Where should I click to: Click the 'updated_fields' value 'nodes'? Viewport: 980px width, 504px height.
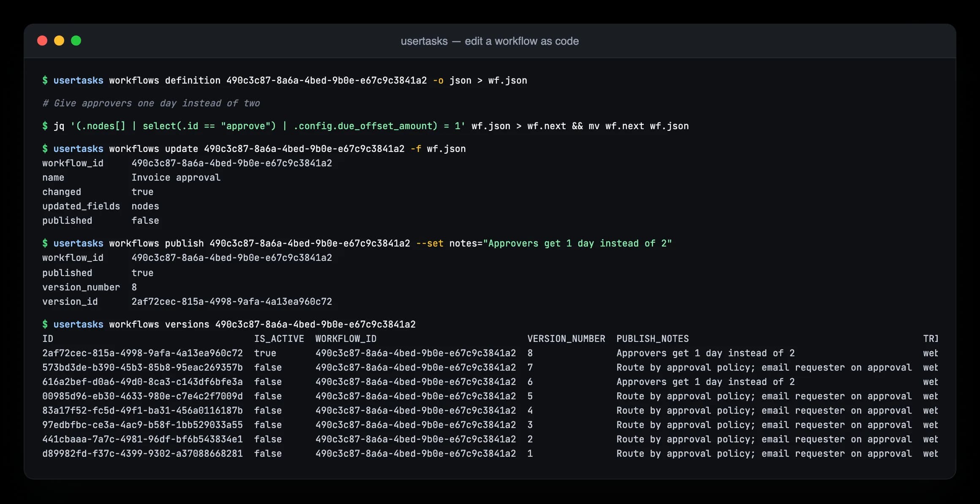click(145, 206)
